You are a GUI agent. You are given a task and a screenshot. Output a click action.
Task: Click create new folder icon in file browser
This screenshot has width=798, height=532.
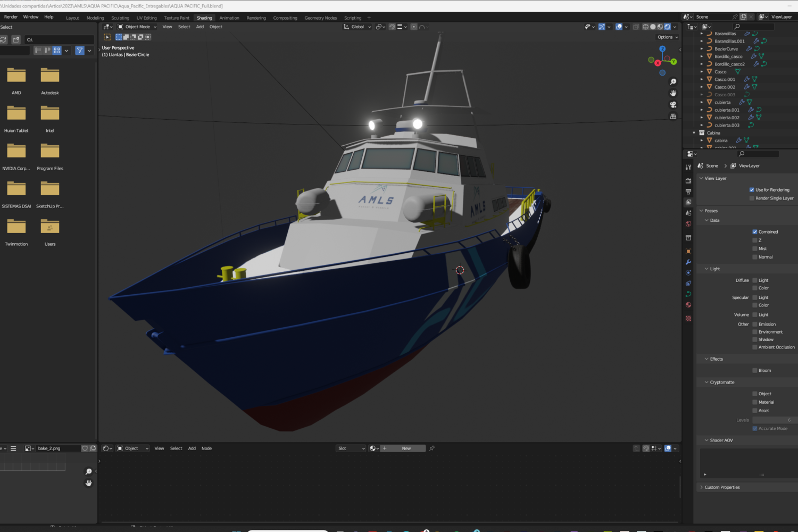(x=16, y=39)
